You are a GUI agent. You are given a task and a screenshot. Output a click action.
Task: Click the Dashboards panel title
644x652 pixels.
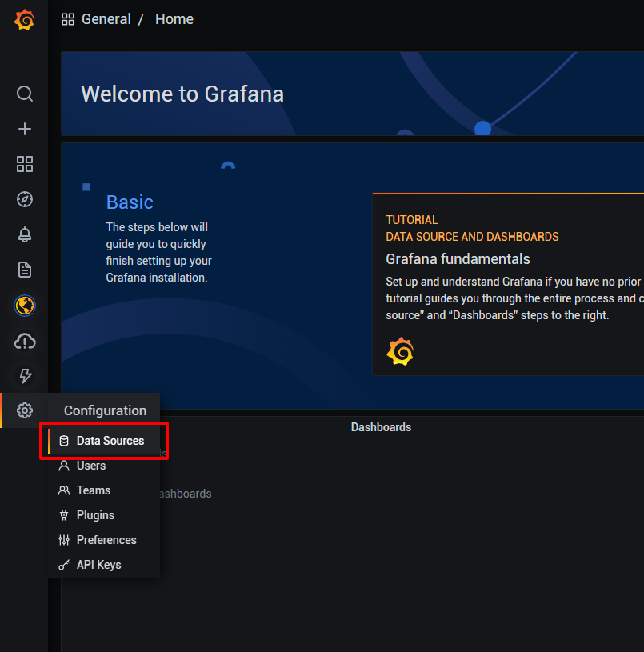(381, 427)
